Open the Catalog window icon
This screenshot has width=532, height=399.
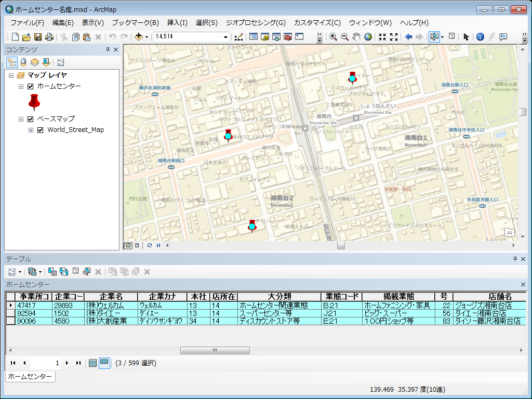[264, 37]
